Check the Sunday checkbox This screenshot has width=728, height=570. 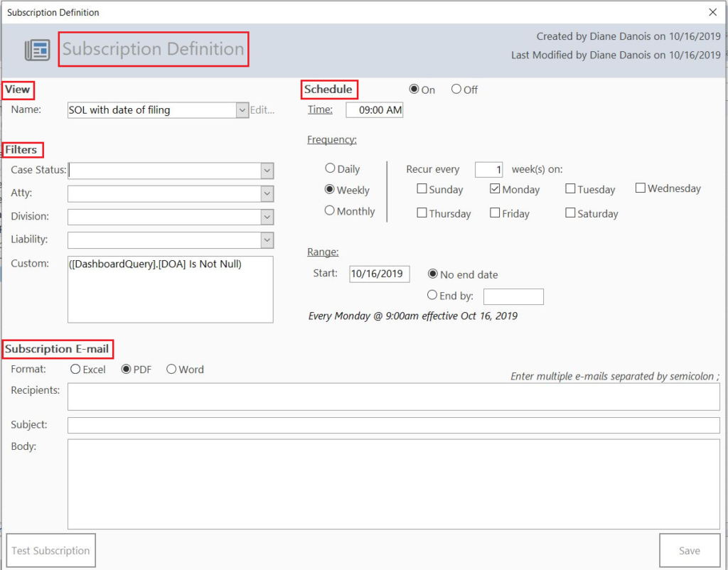422,188
